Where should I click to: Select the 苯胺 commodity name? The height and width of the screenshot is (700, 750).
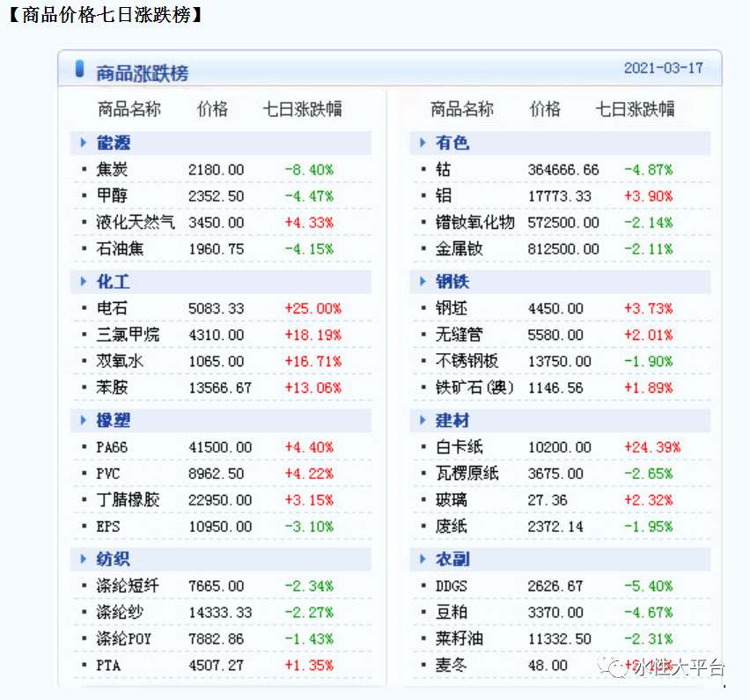pyautogui.click(x=112, y=387)
